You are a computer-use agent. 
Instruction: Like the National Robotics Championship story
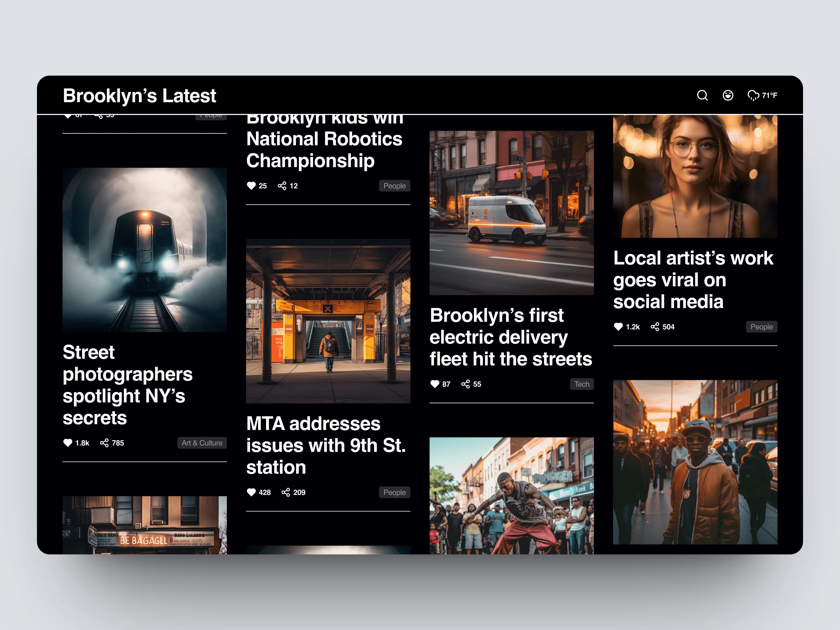tap(251, 186)
